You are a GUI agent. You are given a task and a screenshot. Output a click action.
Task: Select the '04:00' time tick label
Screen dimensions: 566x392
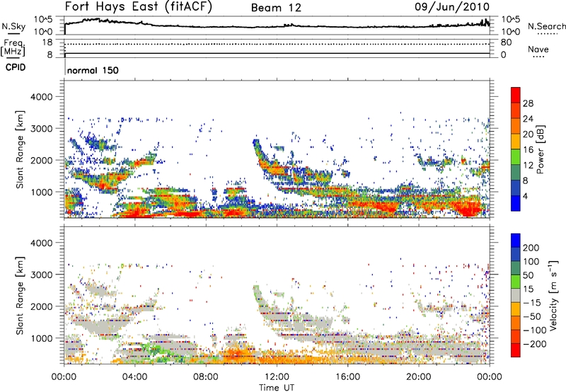(135, 377)
